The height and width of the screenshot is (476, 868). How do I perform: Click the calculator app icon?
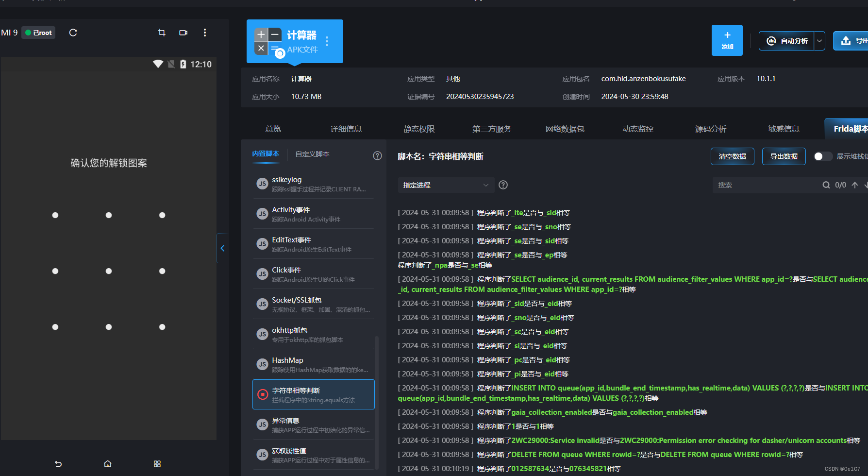click(268, 41)
